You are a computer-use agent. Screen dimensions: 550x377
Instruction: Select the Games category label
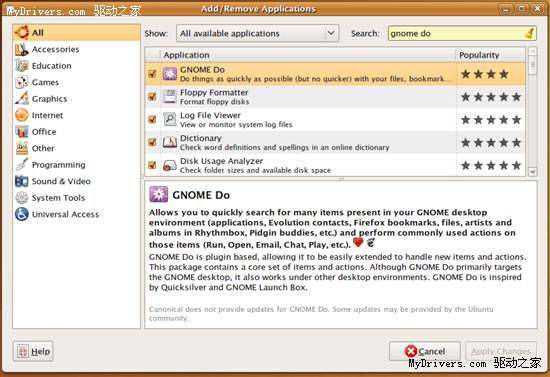(45, 82)
